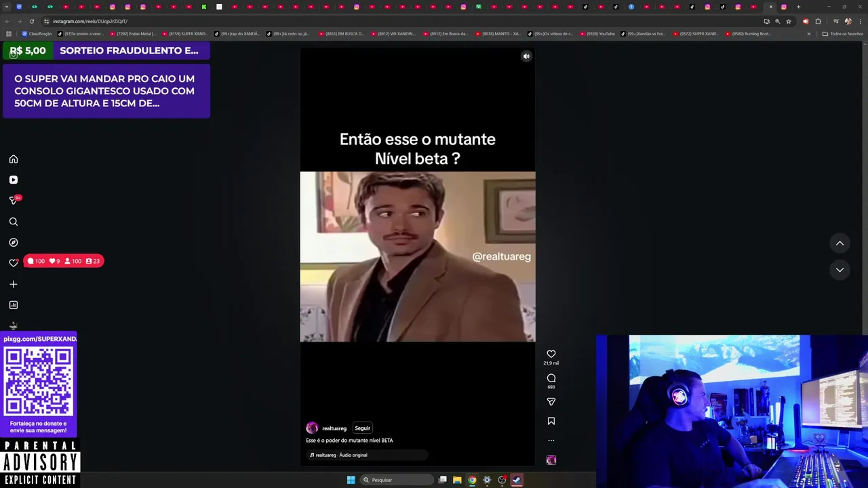
Task: Open Instagram search in sidebar
Action: coord(14,222)
